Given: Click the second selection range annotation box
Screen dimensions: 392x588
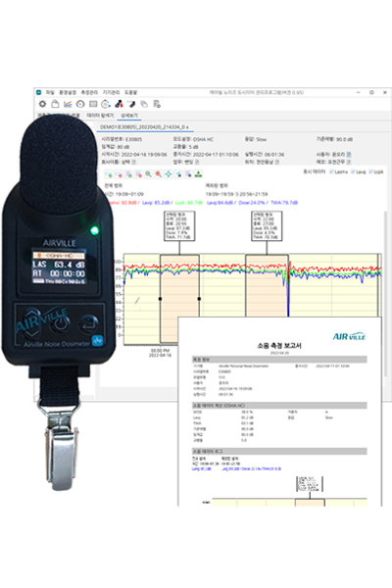Looking at the screenshot, I should 267,225.
